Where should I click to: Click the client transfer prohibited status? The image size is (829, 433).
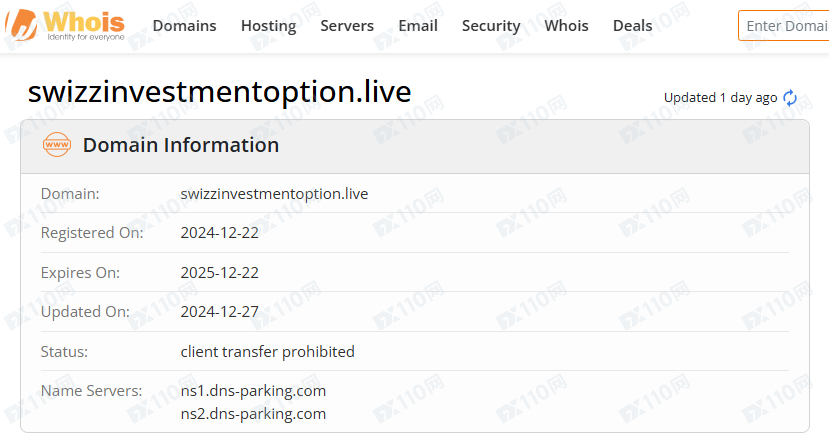[x=267, y=351]
